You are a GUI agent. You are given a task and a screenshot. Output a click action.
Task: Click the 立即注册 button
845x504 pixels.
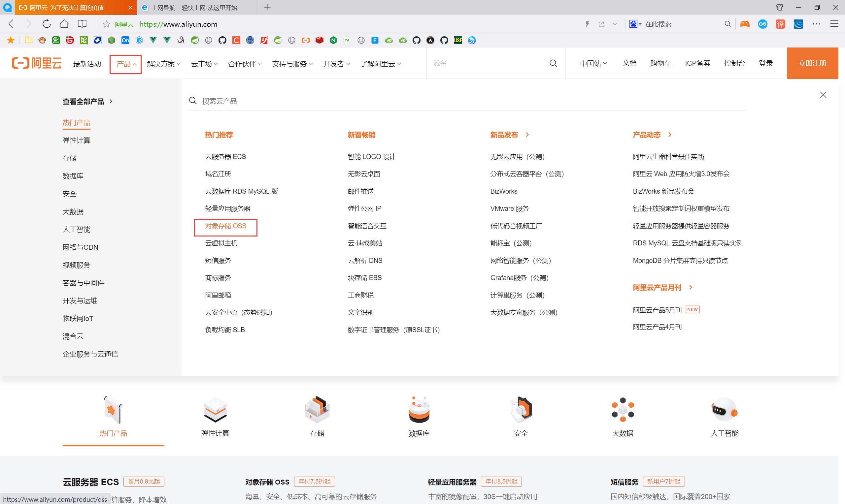812,63
